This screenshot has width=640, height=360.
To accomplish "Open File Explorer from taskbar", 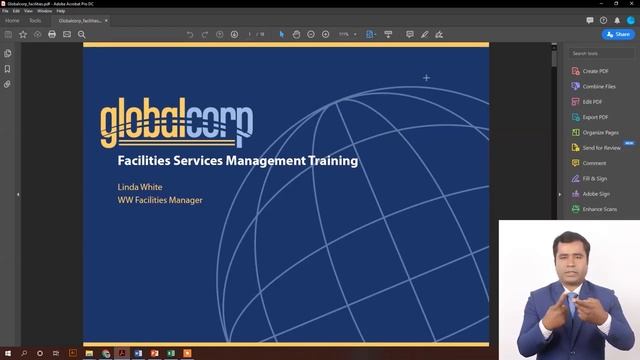I will pyautogui.click(x=89, y=353).
